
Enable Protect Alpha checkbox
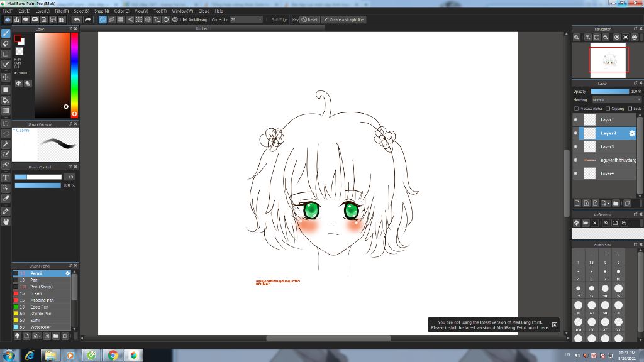(x=576, y=108)
